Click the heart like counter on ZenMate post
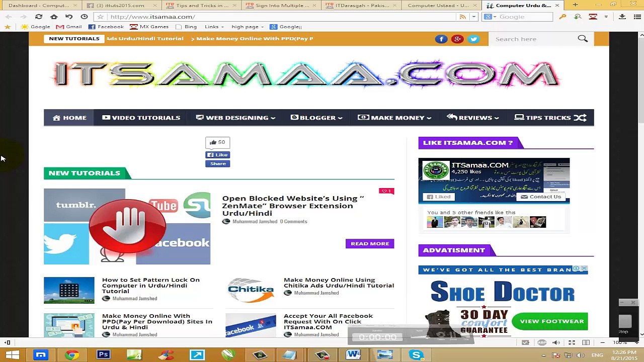The image size is (644, 362). tap(386, 191)
